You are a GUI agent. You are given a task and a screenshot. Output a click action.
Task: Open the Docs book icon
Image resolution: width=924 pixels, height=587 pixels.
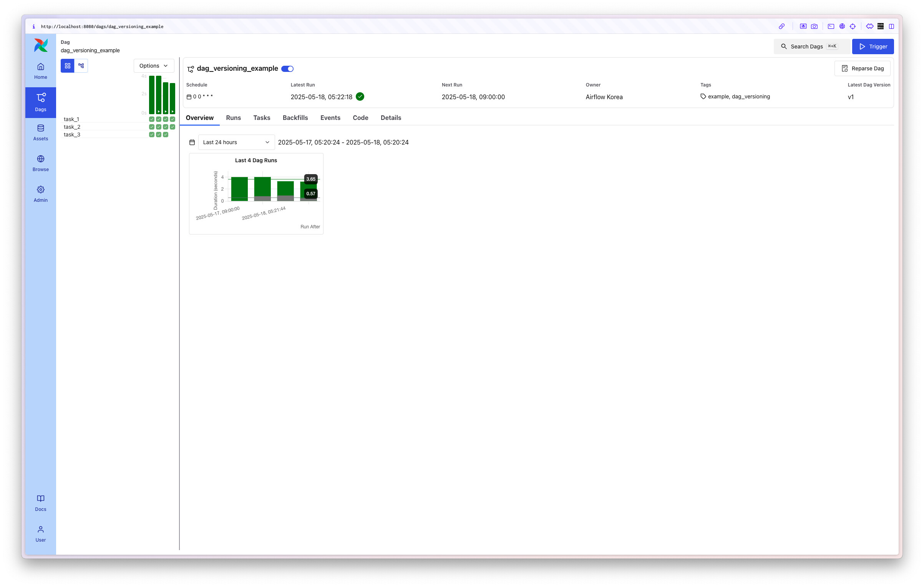[x=40, y=503]
